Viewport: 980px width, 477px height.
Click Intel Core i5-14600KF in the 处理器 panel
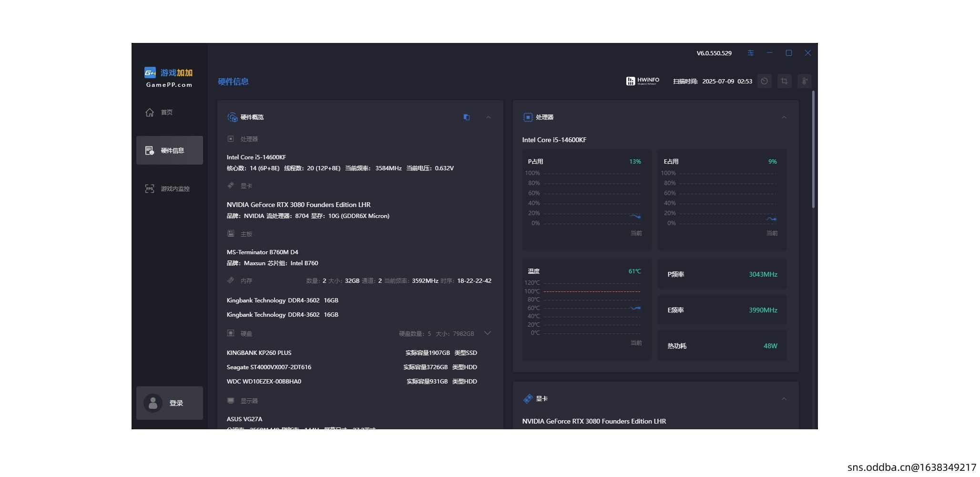[x=554, y=140]
